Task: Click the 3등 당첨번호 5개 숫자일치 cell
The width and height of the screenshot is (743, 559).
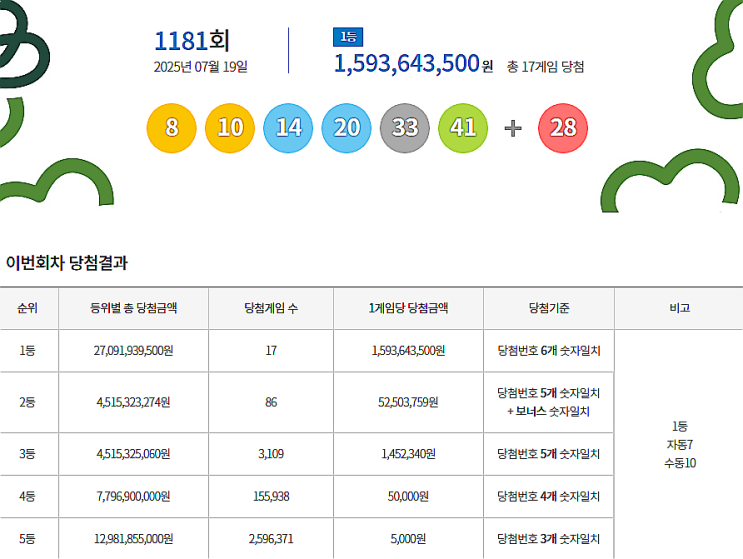Action: [x=549, y=454]
